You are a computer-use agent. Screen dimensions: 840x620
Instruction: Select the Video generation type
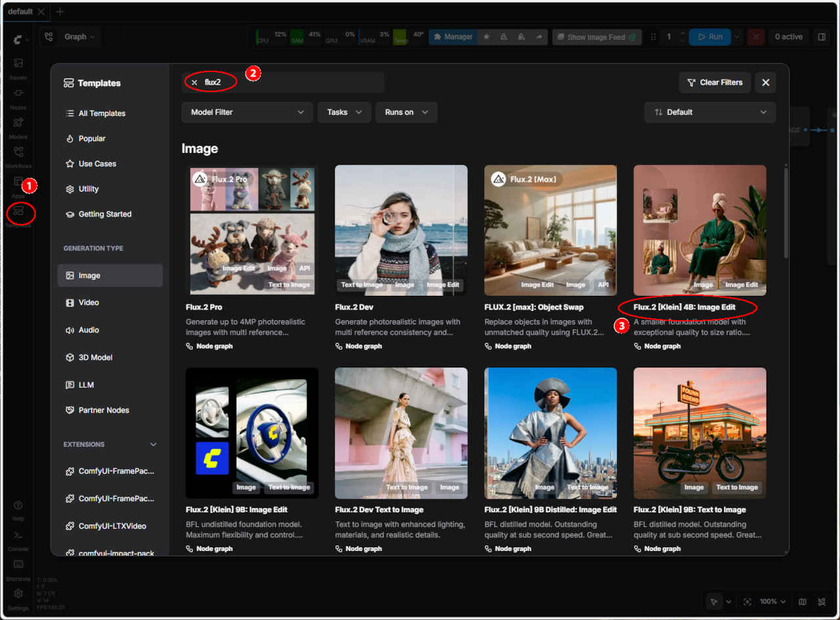tap(89, 302)
